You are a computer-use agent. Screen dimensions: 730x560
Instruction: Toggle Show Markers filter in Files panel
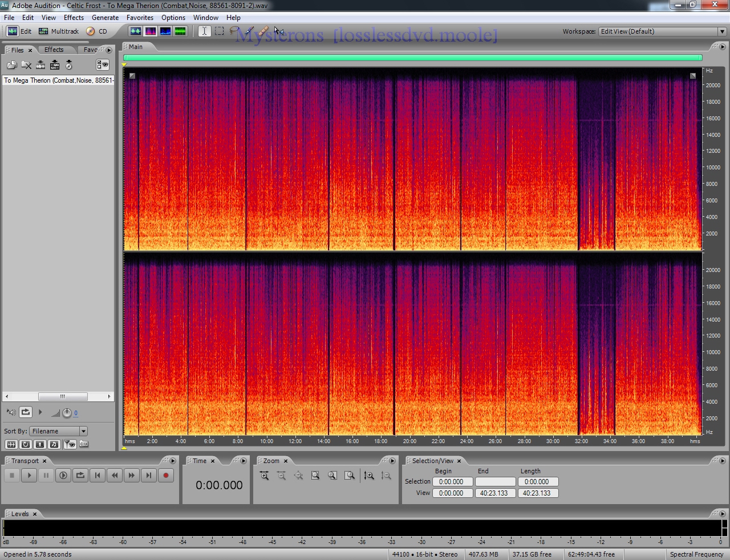(x=70, y=444)
